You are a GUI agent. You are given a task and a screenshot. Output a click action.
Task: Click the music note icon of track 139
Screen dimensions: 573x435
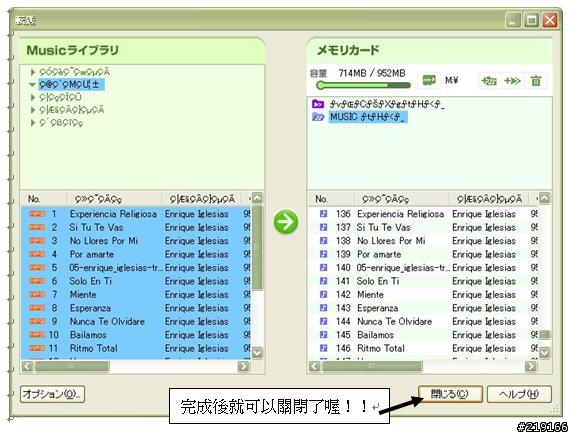pyautogui.click(x=323, y=254)
